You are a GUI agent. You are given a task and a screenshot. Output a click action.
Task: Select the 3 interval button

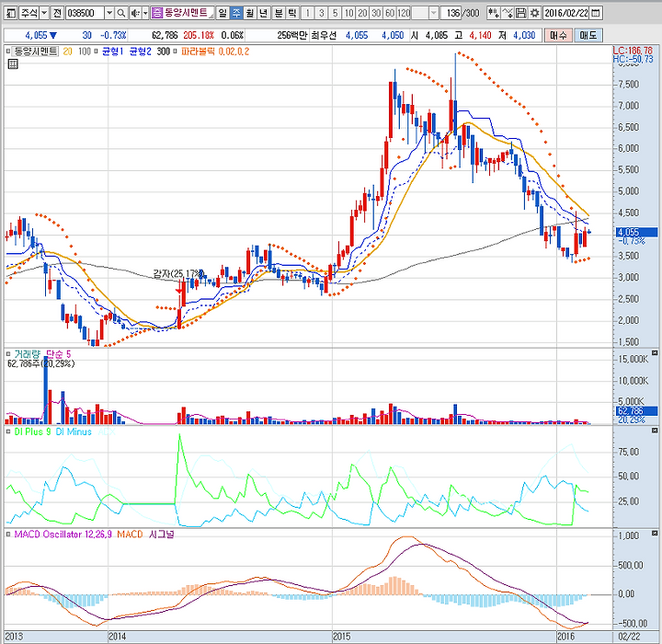point(321,13)
